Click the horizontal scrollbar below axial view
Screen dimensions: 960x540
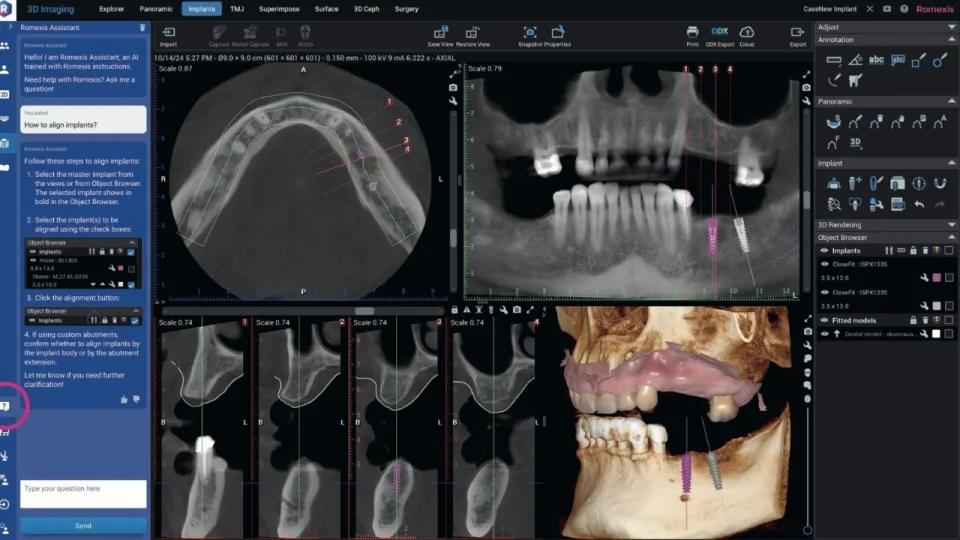tap(365, 311)
